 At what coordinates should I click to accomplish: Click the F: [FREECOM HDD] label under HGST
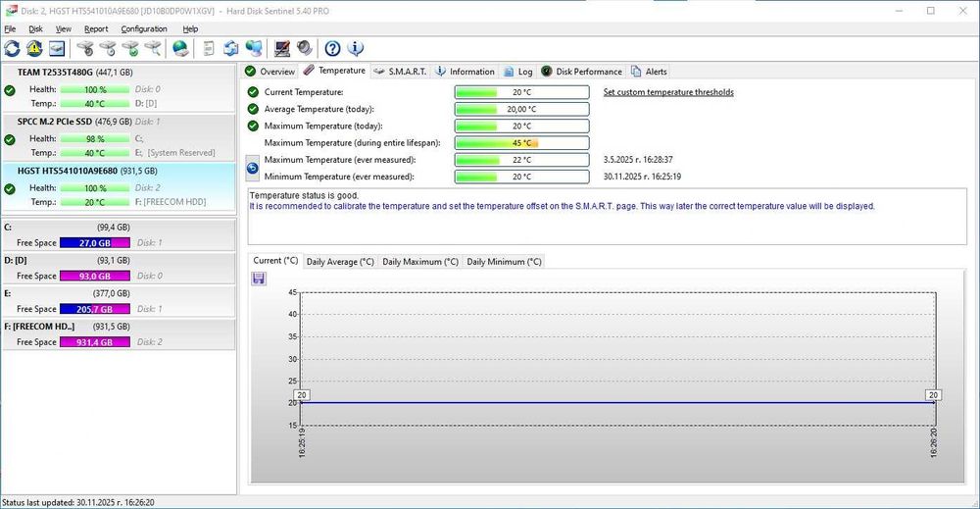click(171, 202)
